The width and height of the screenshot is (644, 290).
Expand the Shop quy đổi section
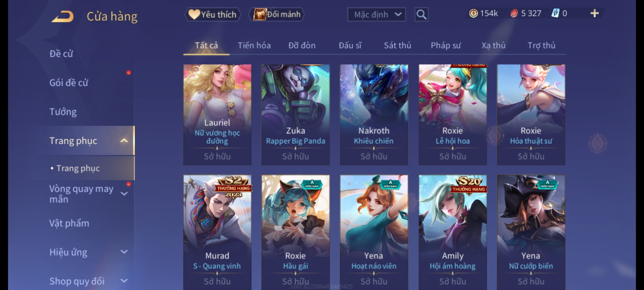[124, 281]
